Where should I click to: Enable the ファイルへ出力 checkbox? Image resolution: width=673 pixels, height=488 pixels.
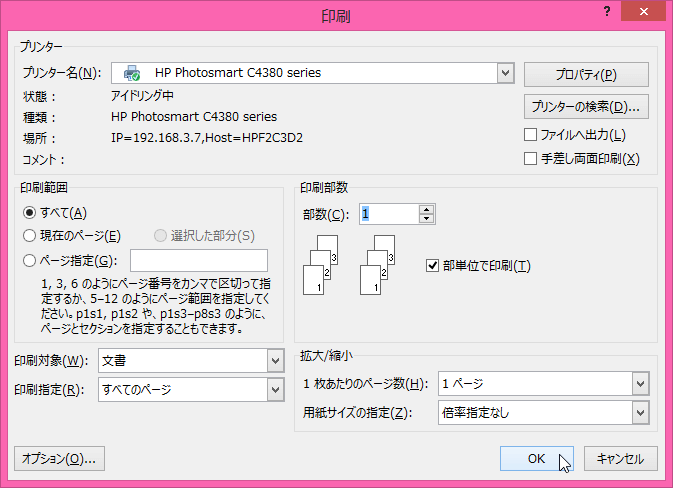pyautogui.click(x=531, y=135)
